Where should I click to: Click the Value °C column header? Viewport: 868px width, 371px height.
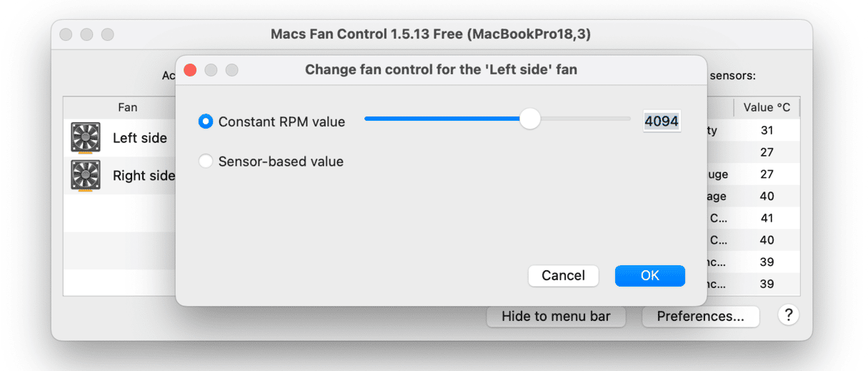(x=767, y=108)
